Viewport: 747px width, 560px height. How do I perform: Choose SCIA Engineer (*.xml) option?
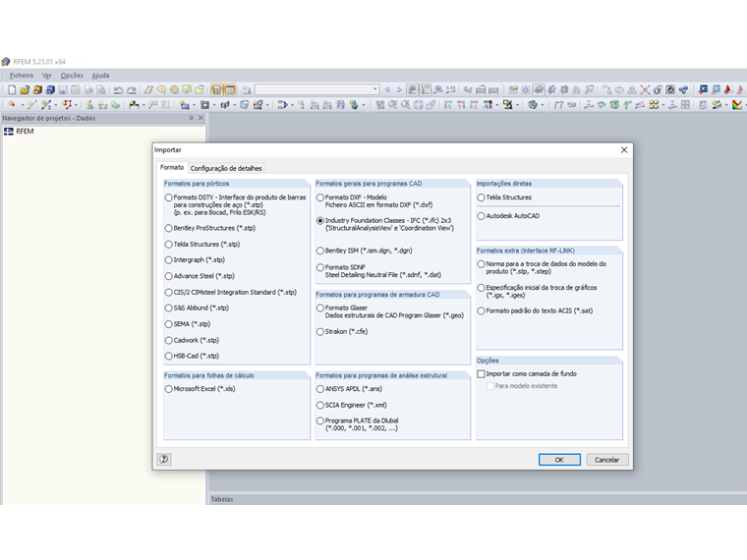(320, 405)
